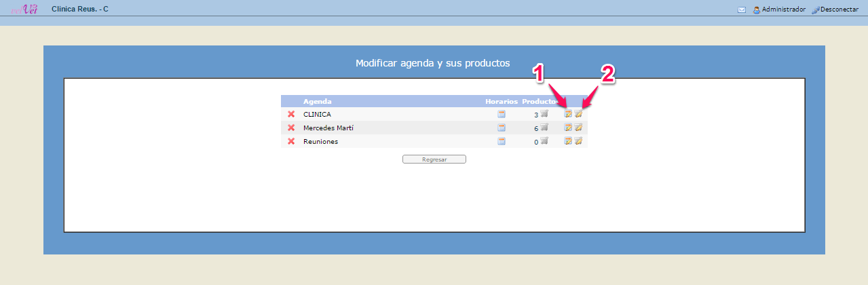
Task: Edit Reuniones with the blue note icon
Action: click(x=568, y=141)
